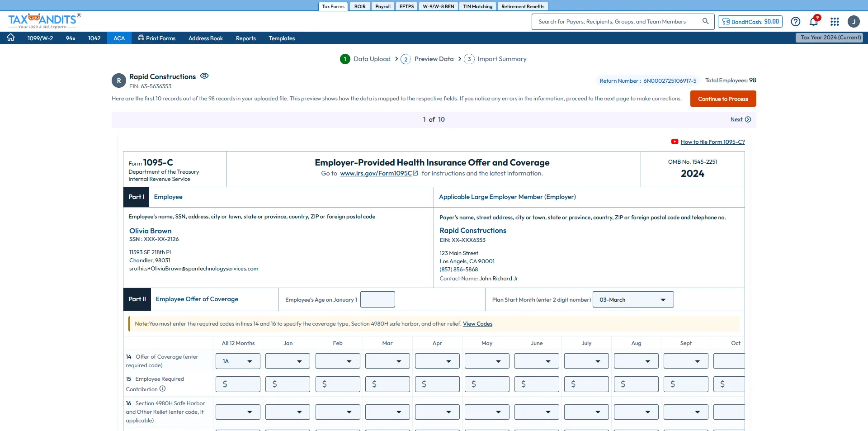
Task: Open How to file Form 1095-C link
Action: pyautogui.click(x=712, y=142)
